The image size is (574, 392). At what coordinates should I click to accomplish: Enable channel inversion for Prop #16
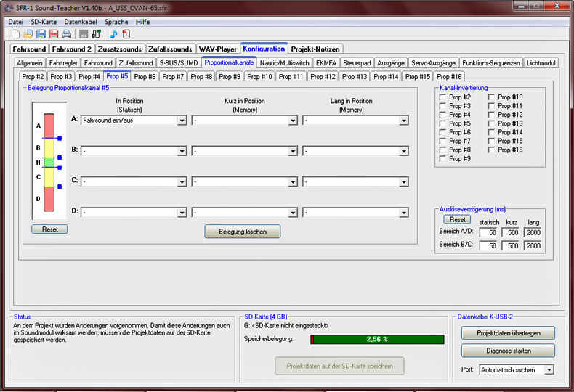(491, 150)
